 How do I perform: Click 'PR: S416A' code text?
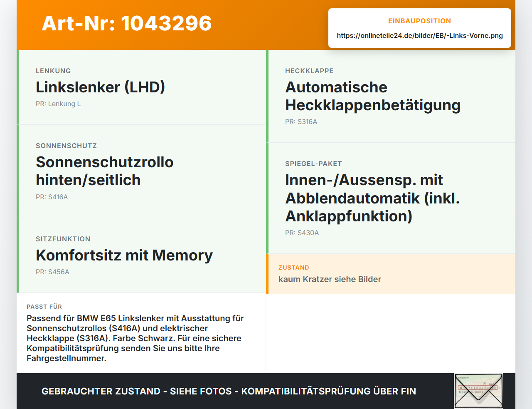tap(52, 197)
